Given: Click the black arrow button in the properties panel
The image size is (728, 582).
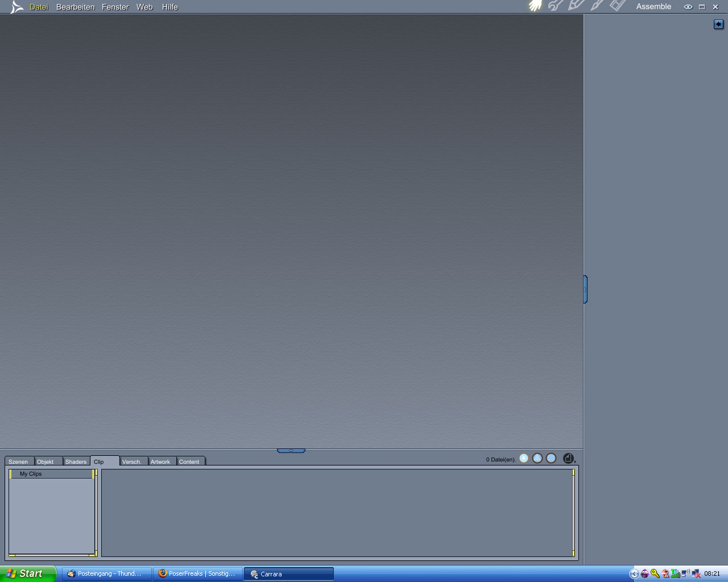Looking at the screenshot, I should [x=719, y=24].
